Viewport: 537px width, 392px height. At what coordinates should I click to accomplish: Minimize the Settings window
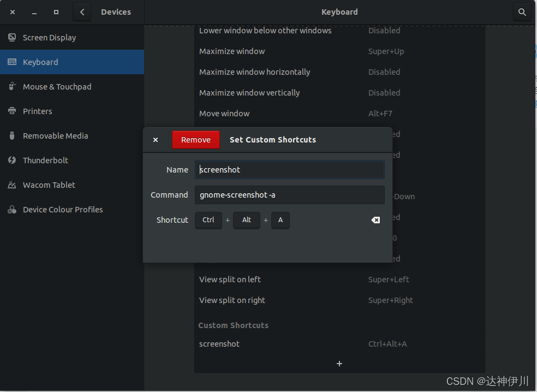(x=34, y=12)
